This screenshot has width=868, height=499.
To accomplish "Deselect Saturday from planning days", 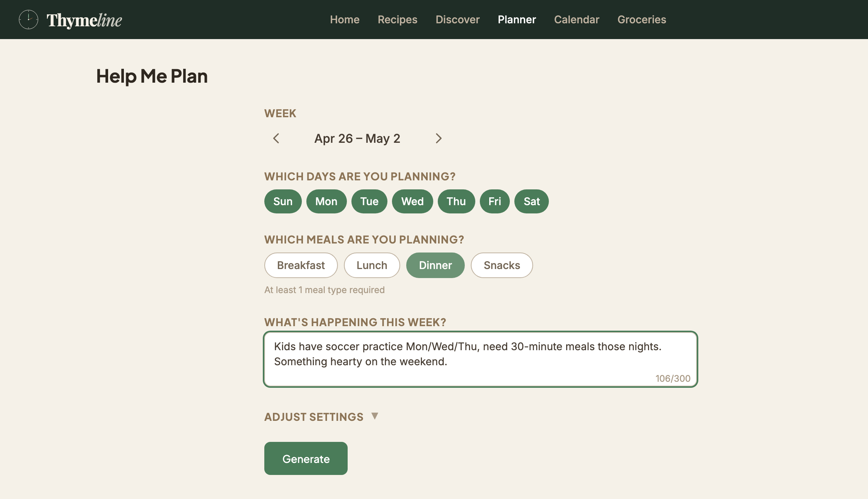I will [x=531, y=201].
